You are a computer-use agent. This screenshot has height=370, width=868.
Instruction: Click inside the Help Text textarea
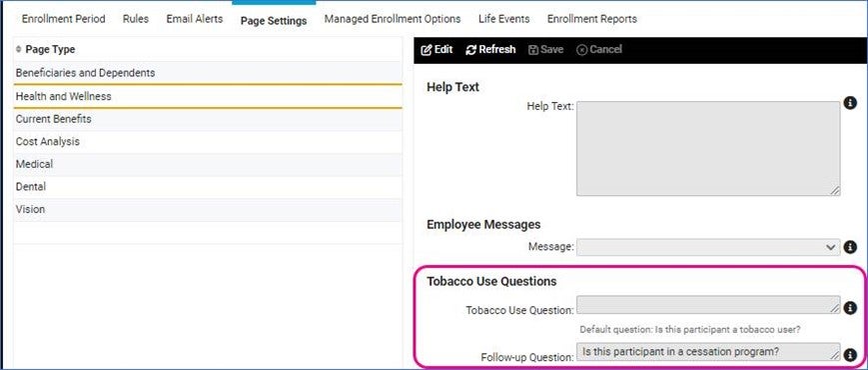pos(708,148)
